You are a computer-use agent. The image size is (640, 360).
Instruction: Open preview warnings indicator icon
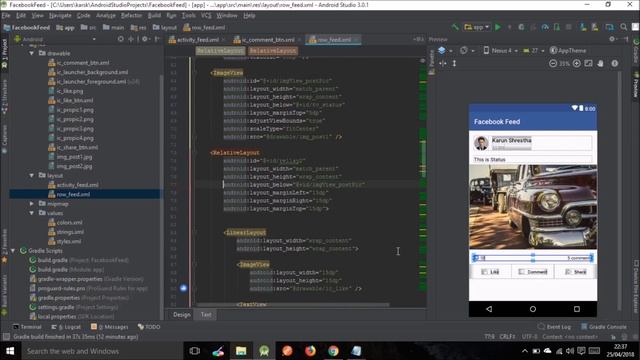pos(615,63)
